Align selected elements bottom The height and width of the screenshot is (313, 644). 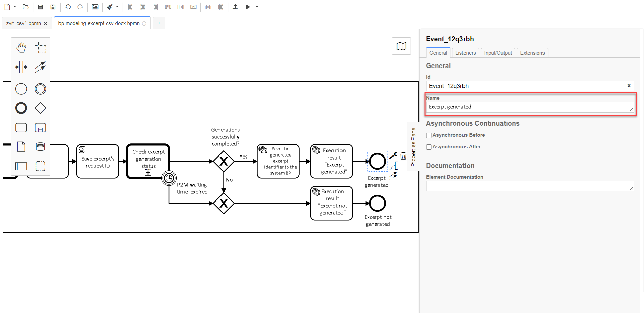click(x=193, y=7)
